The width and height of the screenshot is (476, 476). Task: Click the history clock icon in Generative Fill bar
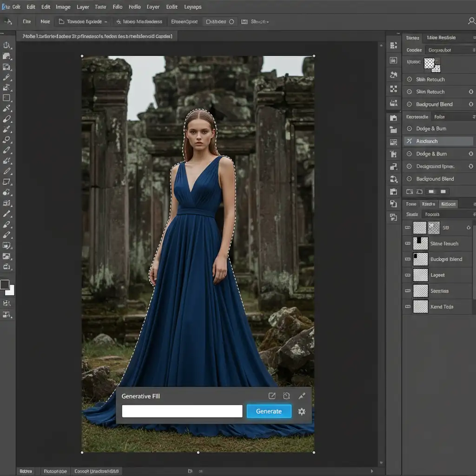(286, 396)
